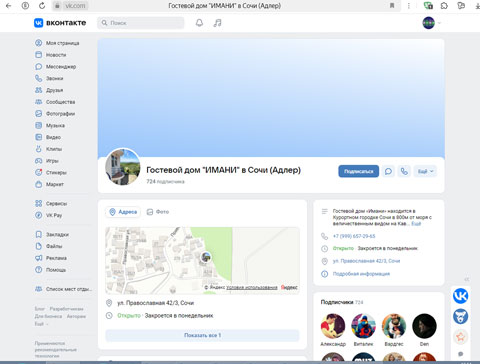Switch to Адреса tab
480x364 pixels.
pos(123,212)
